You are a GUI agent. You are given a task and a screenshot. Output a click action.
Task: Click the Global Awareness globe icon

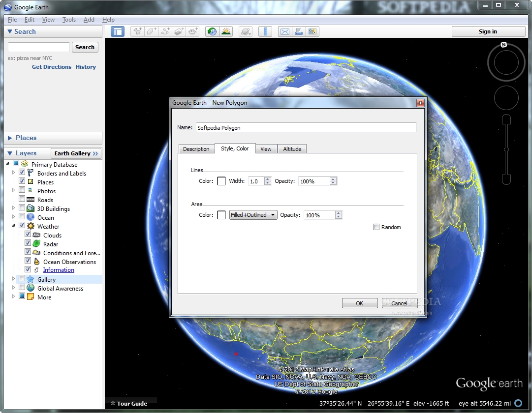[31, 288]
